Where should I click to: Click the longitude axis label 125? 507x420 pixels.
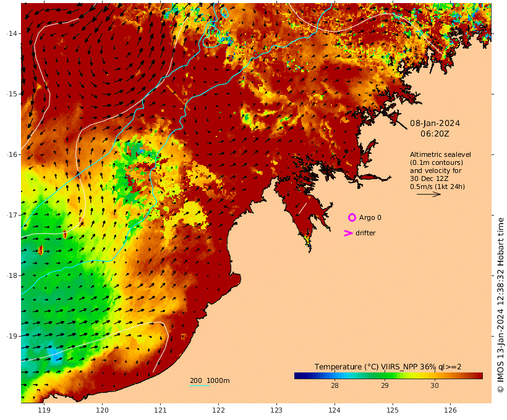click(393, 410)
